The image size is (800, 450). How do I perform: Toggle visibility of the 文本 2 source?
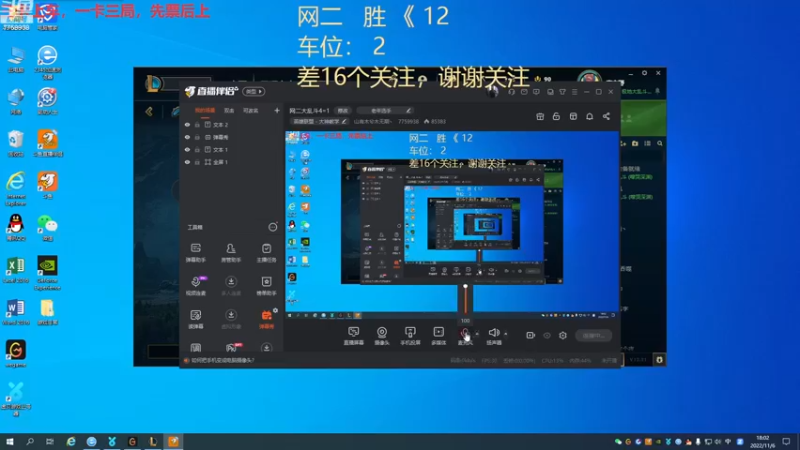(x=187, y=124)
